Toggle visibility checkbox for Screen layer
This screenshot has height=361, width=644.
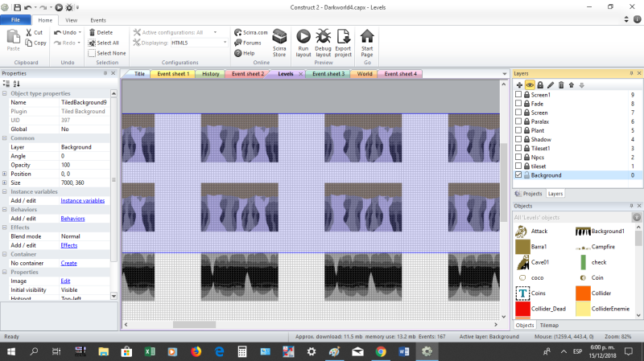[x=518, y=113]
